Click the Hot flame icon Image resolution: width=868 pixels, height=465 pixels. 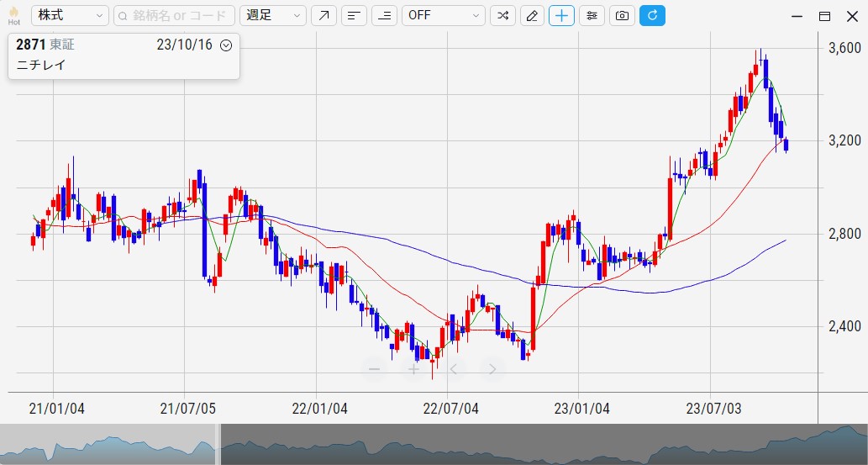(x=13, y=15)
